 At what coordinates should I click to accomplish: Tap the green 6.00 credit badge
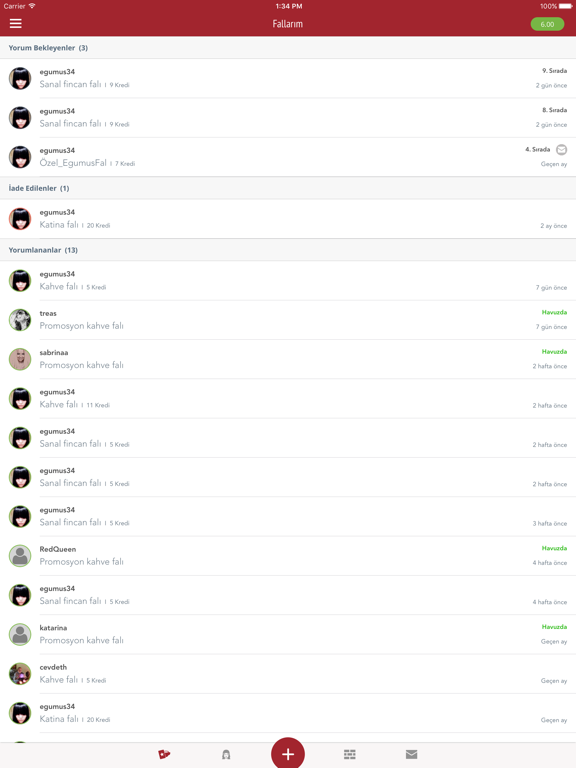tap(547, 24)
